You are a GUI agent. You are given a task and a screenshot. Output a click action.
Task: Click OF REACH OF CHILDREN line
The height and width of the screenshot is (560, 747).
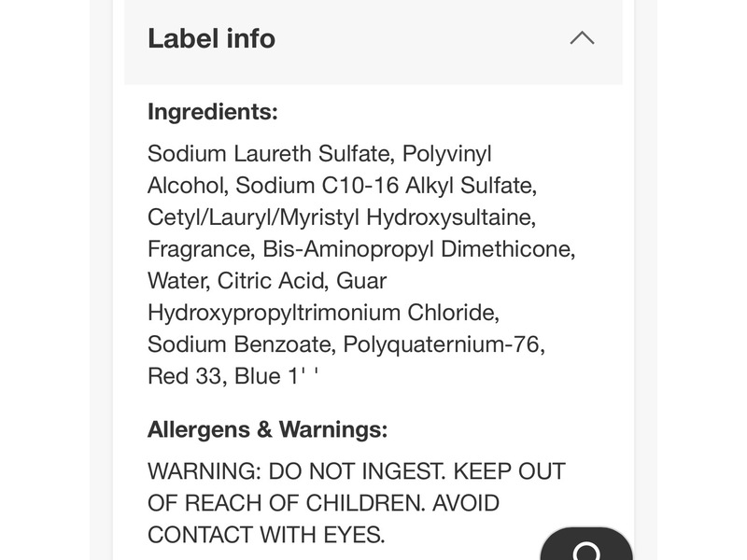tap(281, 503)
